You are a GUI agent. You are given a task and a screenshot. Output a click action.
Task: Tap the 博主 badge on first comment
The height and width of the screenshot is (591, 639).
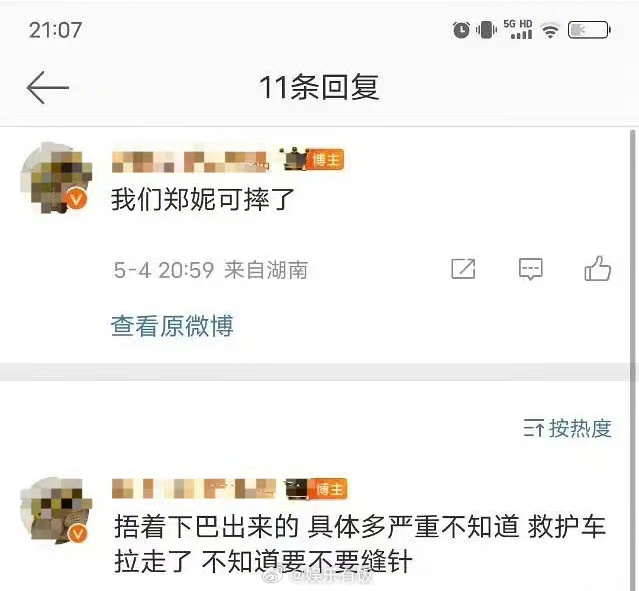point(325,160)
